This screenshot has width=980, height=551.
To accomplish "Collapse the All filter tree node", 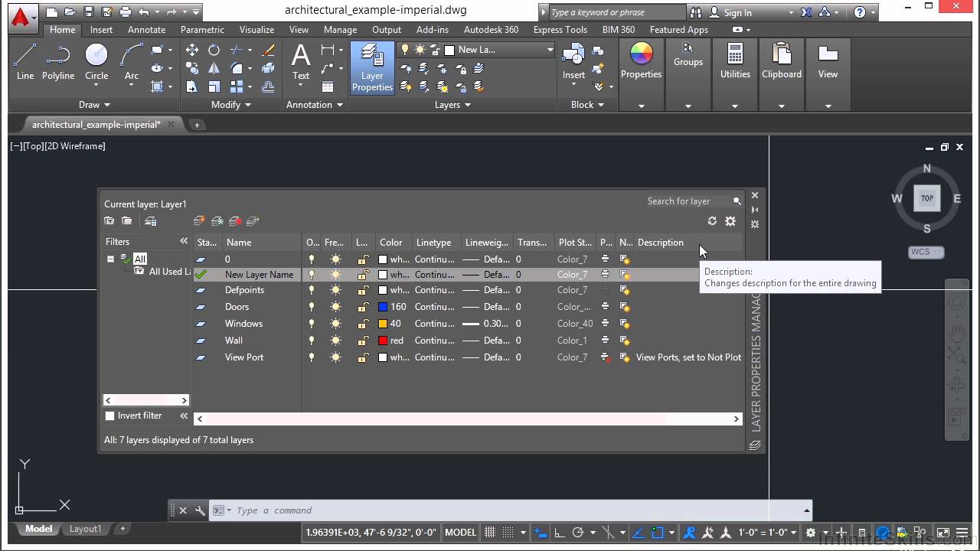I will click(x=110, y=259).
